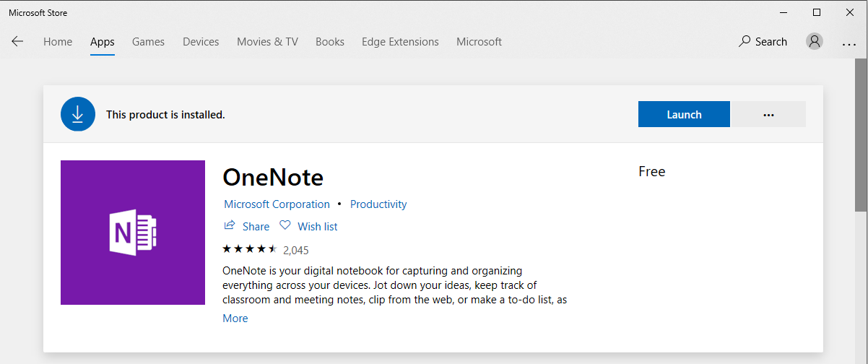Switch to the Games tab
The image size is (868, 364).
pyautogui.click(x=148, y=42)
